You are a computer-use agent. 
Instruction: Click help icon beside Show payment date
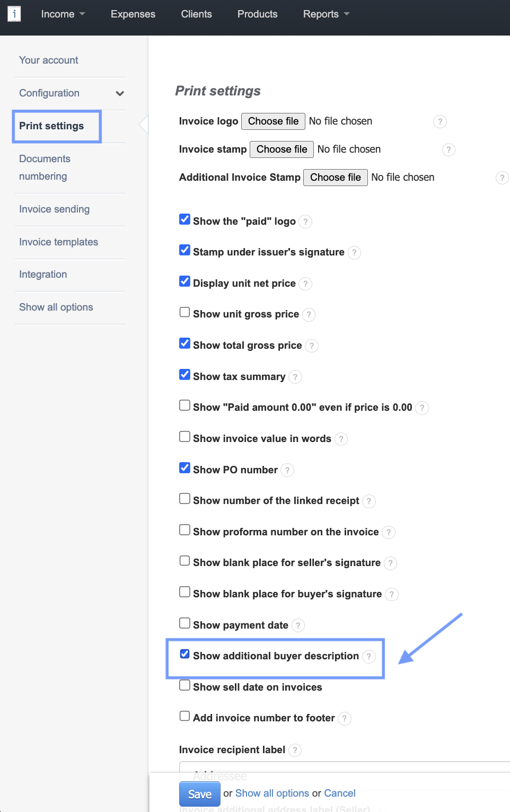click(x=298, y=625)
